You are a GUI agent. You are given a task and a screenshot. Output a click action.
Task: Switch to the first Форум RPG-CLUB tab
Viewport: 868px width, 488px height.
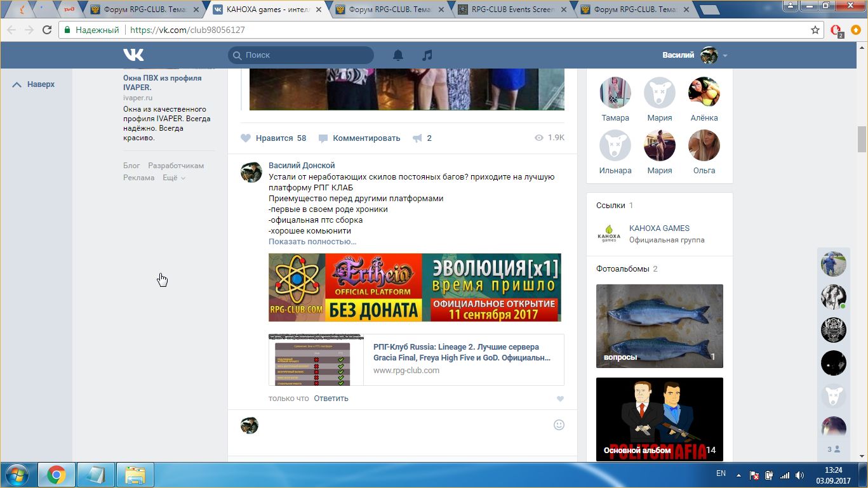click(146, 10)
